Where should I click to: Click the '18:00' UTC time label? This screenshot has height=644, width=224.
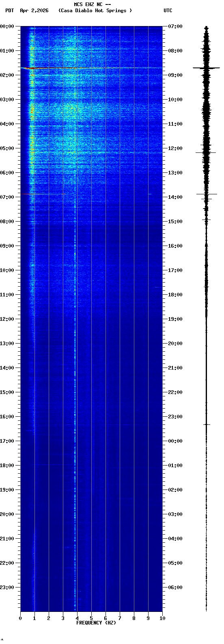click(175, 295)
